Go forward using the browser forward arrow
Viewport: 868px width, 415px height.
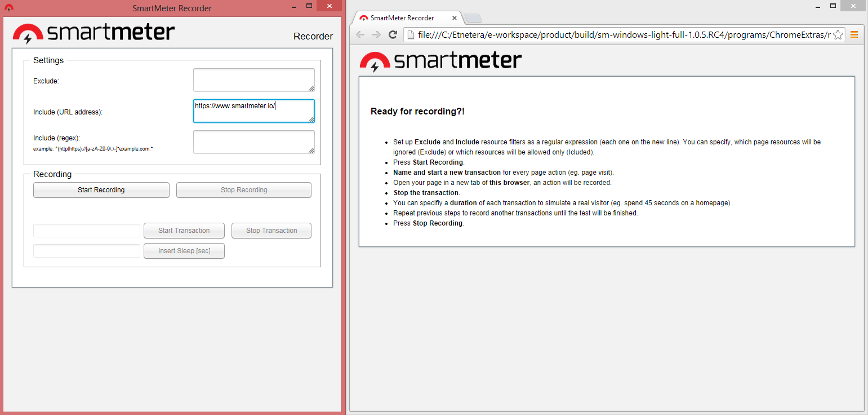[377, 35]
